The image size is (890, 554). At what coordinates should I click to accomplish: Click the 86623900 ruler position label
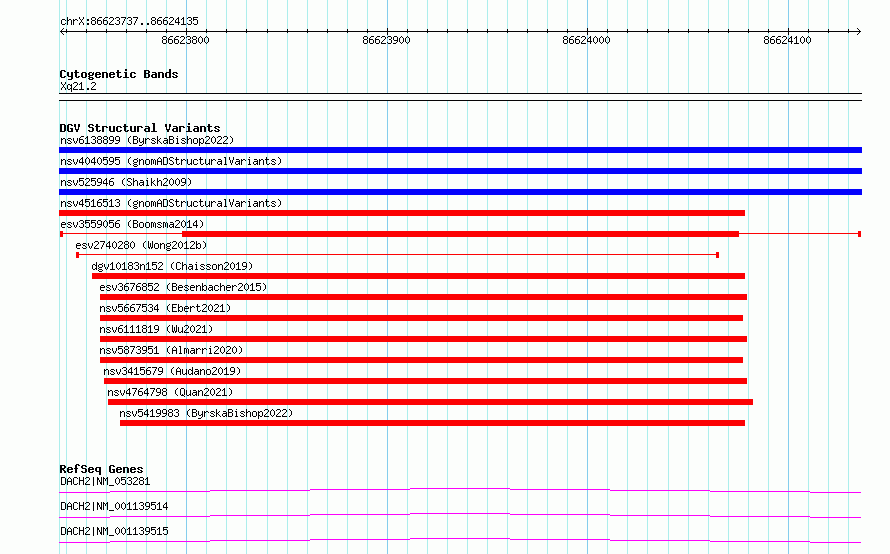386,40
